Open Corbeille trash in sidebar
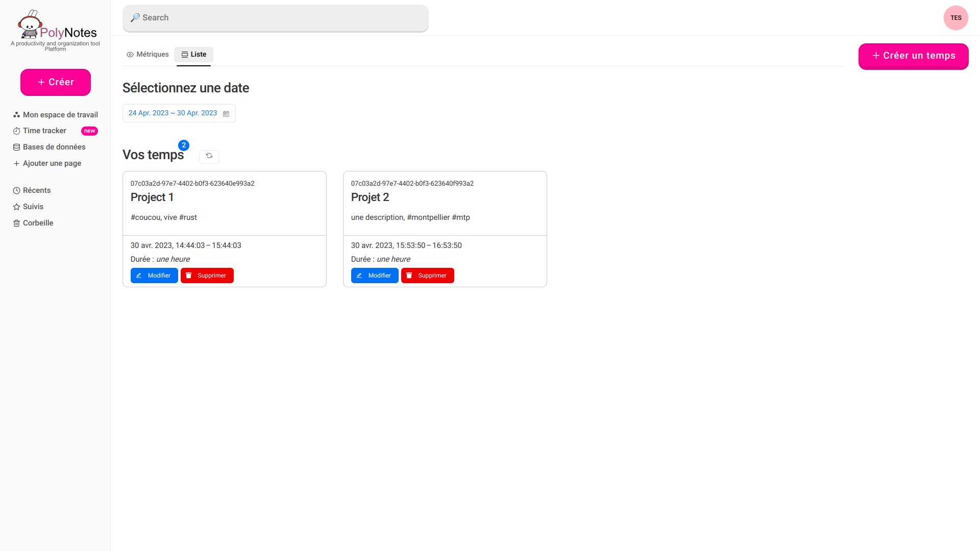The height and width of the screenshot is (551, 980). (x=38, y=223)
